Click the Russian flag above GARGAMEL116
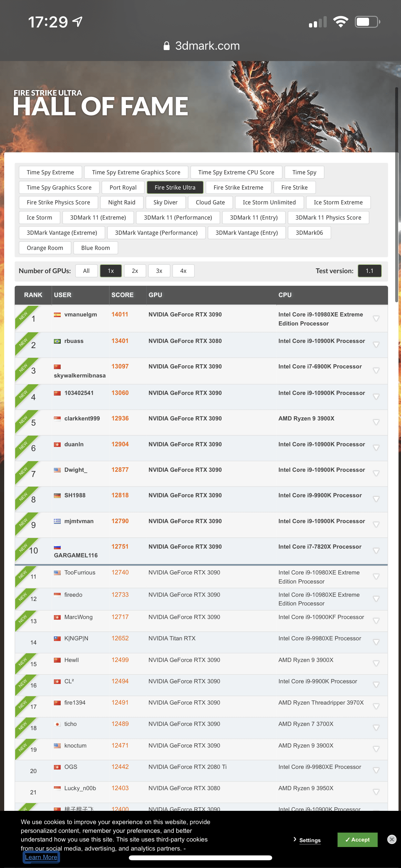This screenshot has width=401, height=868. tap(57, 547)
